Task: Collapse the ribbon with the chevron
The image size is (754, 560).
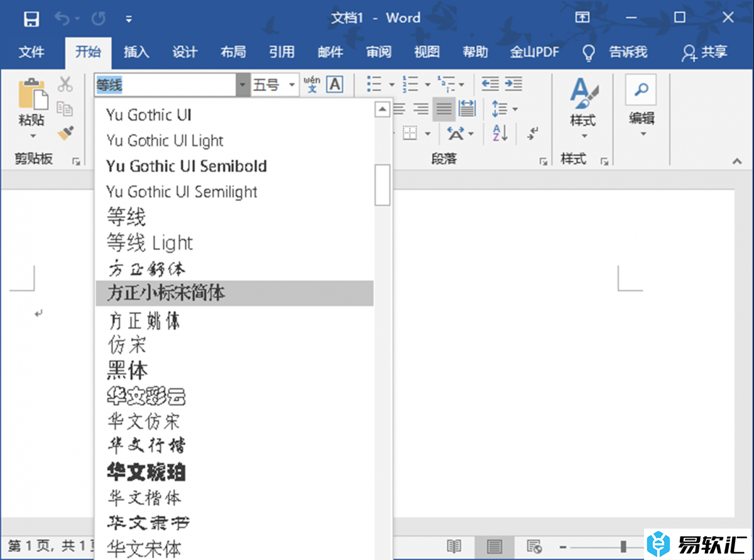Action: tap(737, 162)
